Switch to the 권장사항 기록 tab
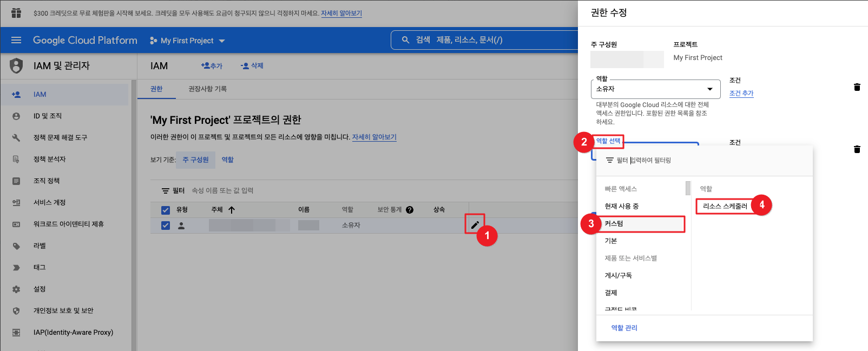 (x=207, y=89)
